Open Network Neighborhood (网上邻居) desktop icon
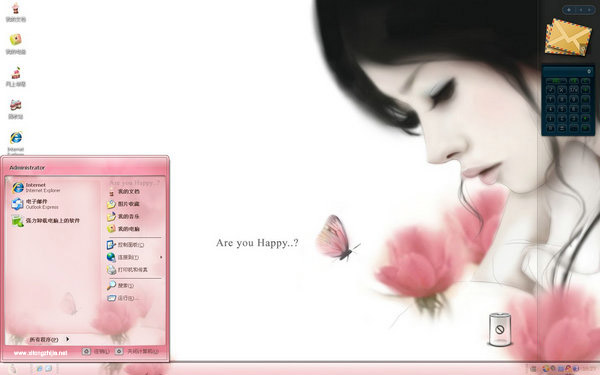This screenshot has height=375, width=600. (16, 77)
